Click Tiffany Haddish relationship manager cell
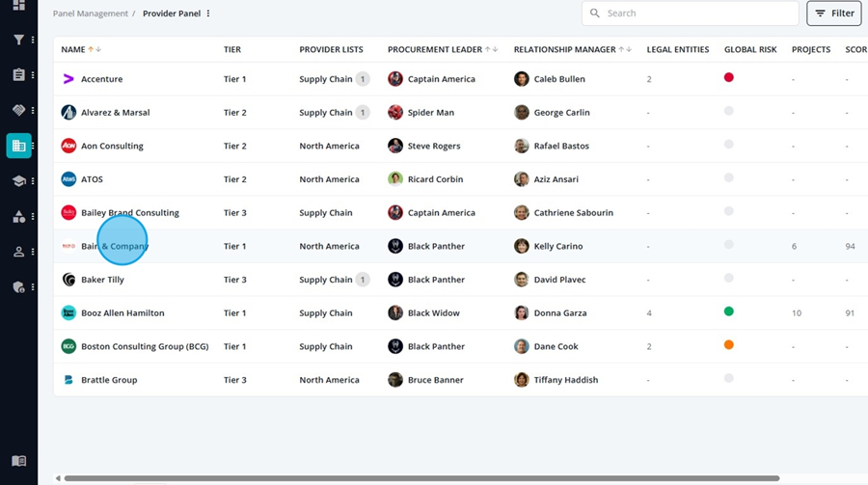Screen dimensions: 868x485 (x=556, y=380)
